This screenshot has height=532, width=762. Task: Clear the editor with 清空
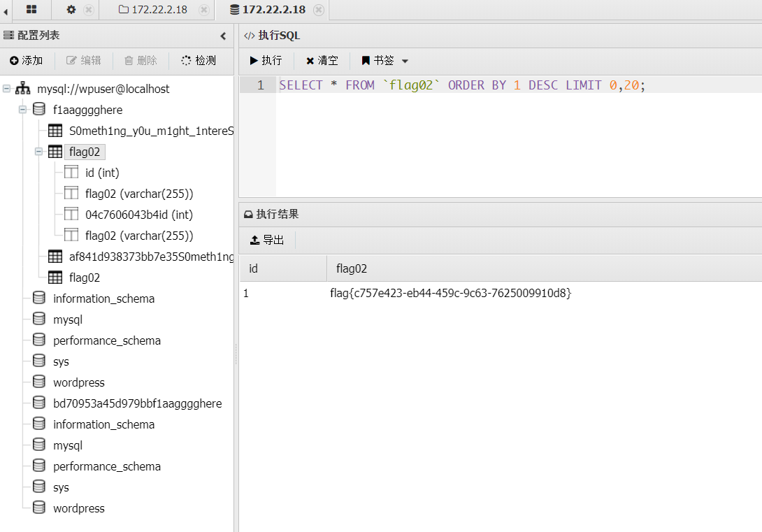(x=322, y=60)
